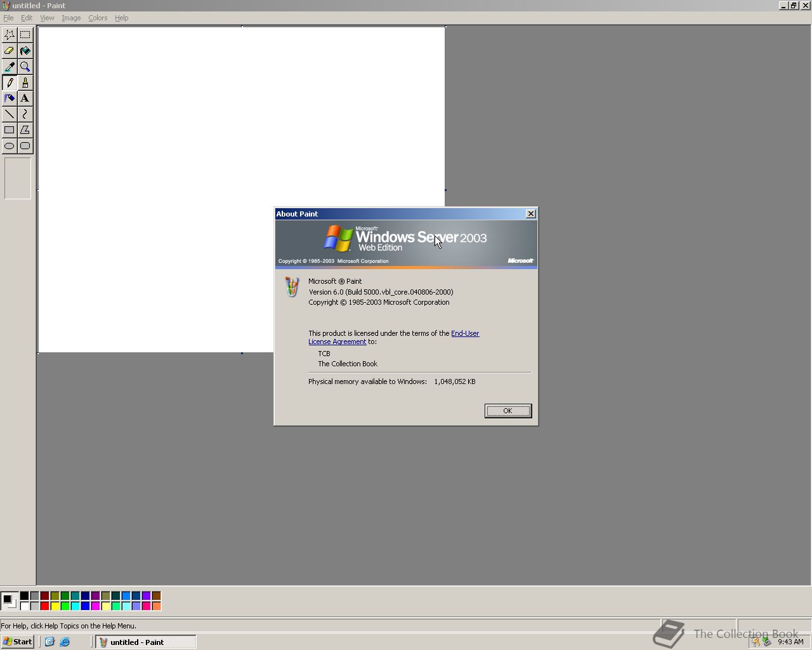Select the Free-Form Select tool
812x650 pixels.
pyautogui.click(x=9, y=35)
